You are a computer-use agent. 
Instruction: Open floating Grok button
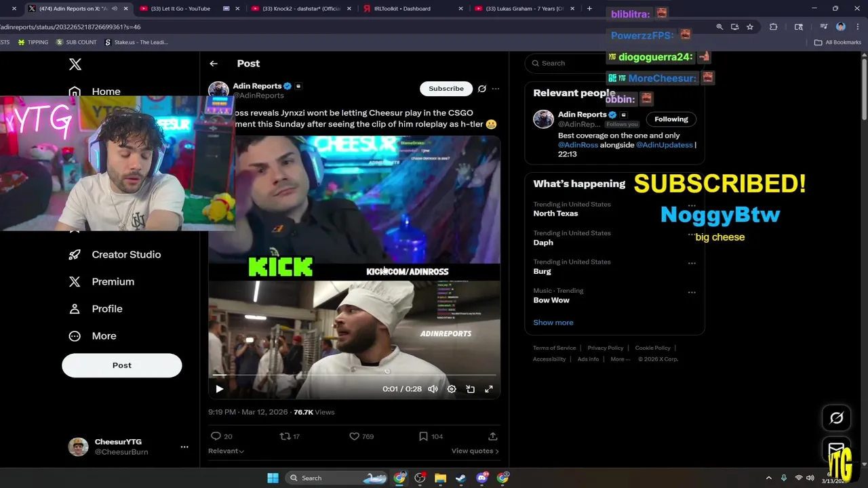[837, 418]
